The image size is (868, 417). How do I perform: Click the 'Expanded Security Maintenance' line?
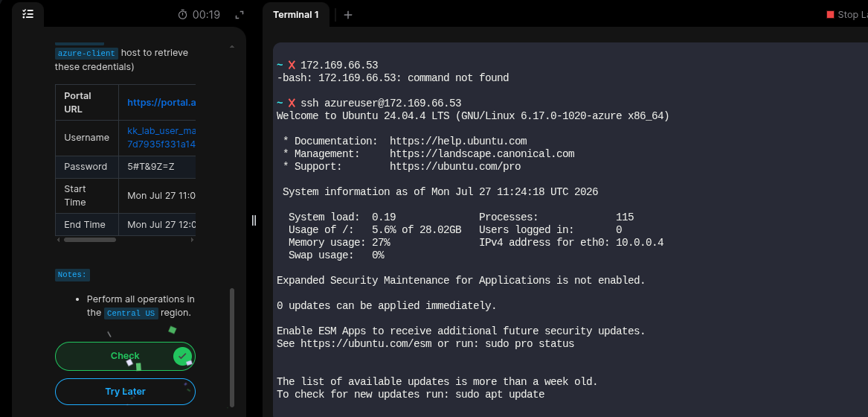point(461,281)
